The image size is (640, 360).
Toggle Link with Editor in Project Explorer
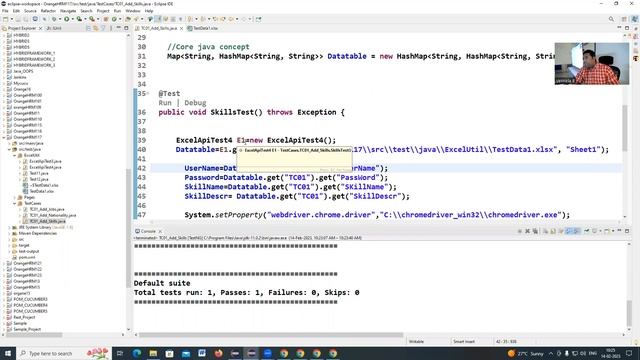coord(96,28)
